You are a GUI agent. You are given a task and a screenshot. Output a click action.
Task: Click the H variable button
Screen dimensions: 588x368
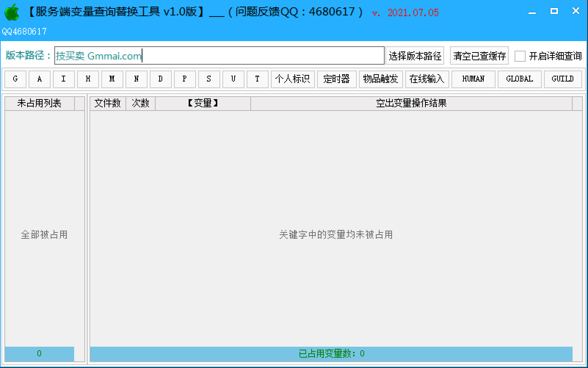coord(88,79)
